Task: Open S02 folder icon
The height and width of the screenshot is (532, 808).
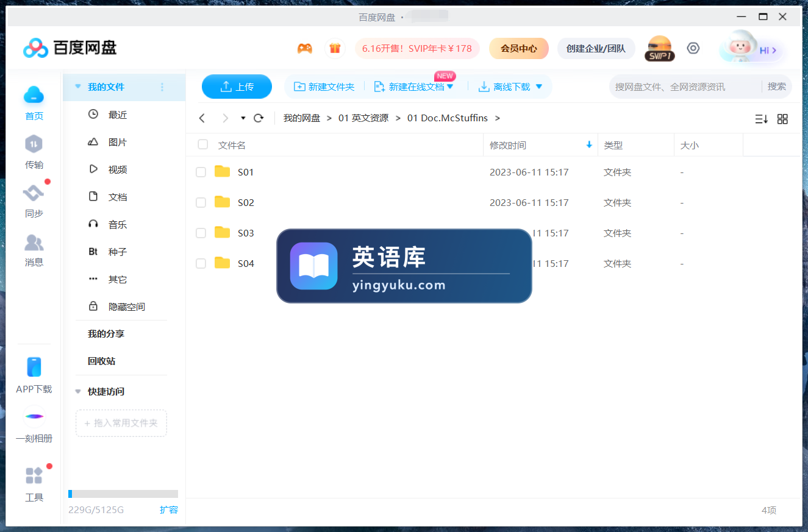Action: (x=223, y=202)
